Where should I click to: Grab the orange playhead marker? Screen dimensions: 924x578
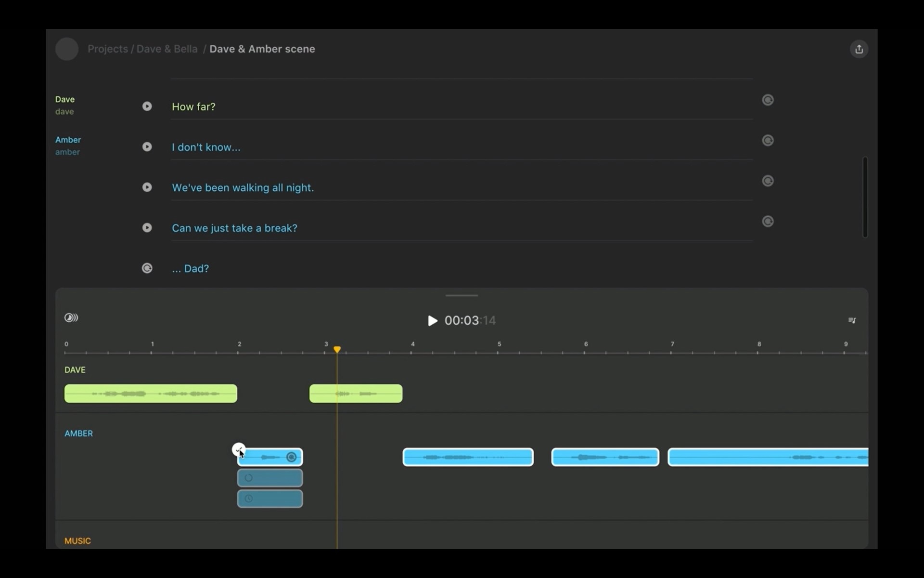pos(337,349)
